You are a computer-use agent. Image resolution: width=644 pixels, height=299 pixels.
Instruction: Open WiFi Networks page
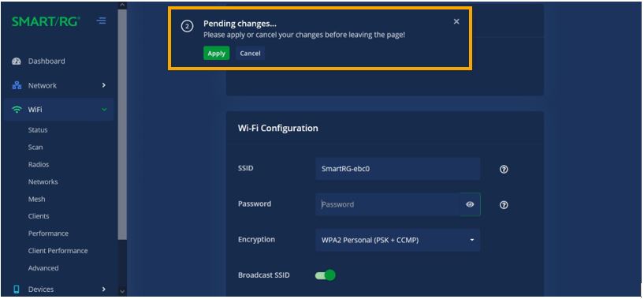(43, 181)
